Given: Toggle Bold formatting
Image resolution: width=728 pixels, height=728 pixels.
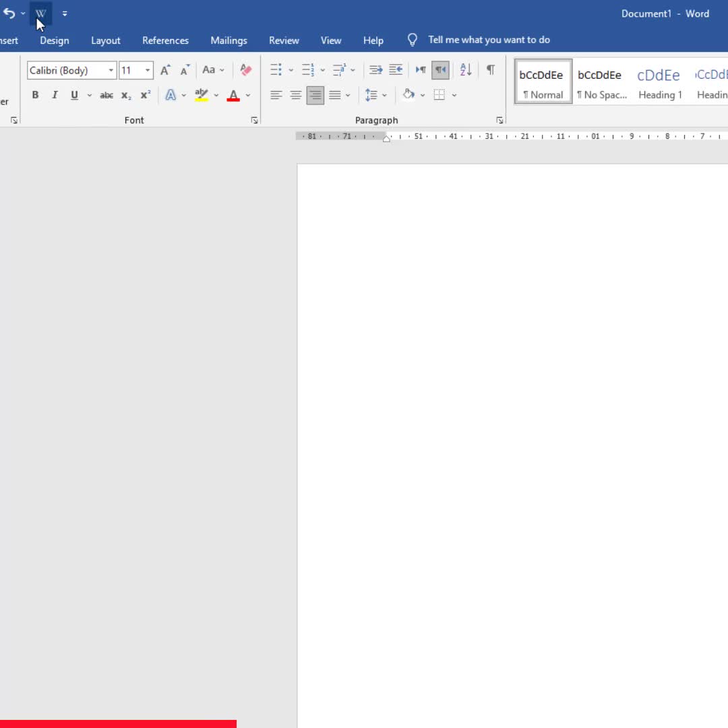Looking at the screenshot, I should click(35, 95).
